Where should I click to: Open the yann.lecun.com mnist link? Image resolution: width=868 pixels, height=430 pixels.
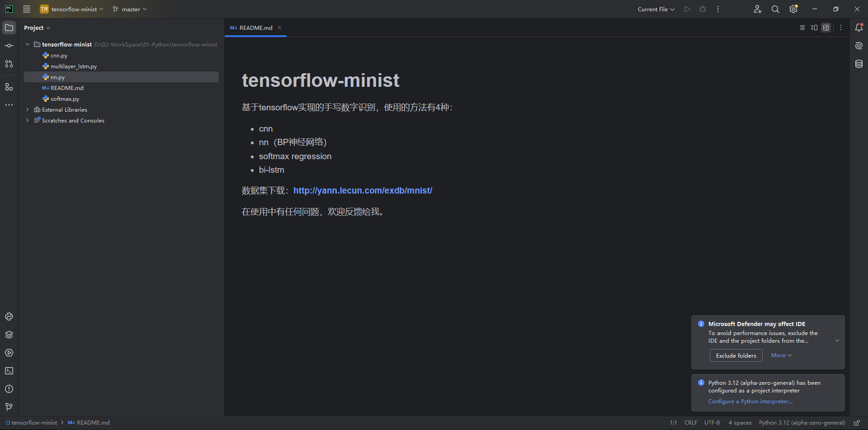[x=363, y=190]
